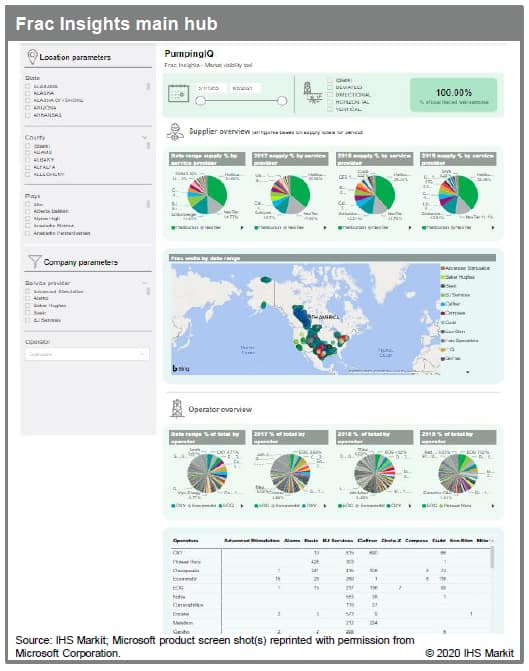Tick the HORIZONTAL well type checkbox
This screenshot has width=529, height=671.
tap(330, 102)
